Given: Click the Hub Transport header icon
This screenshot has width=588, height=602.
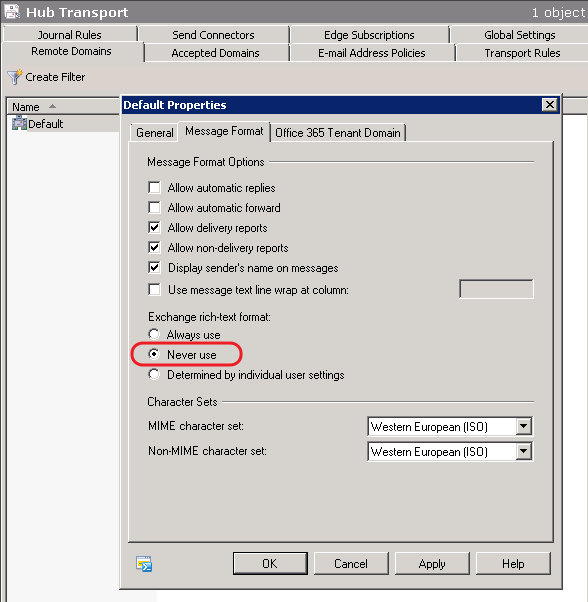Looking at the screenshot, I should click(12, 11).
